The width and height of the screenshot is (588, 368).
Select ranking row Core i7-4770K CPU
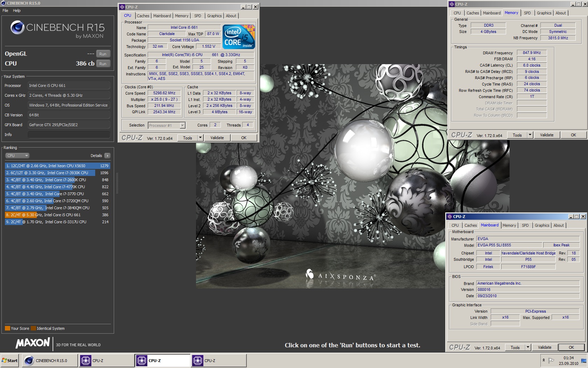(57, 187)
